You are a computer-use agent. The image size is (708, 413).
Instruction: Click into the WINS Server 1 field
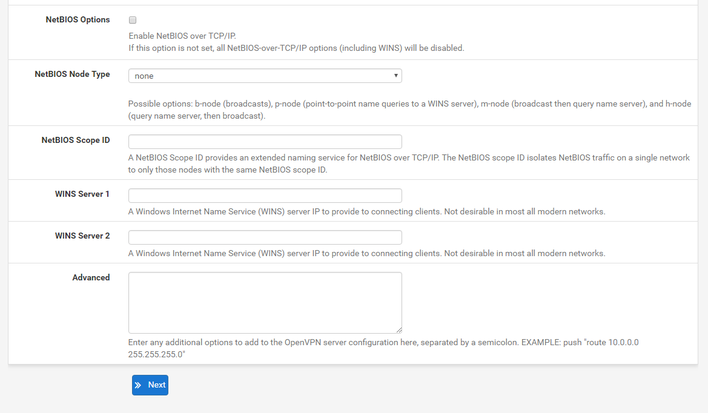(265, 195)
